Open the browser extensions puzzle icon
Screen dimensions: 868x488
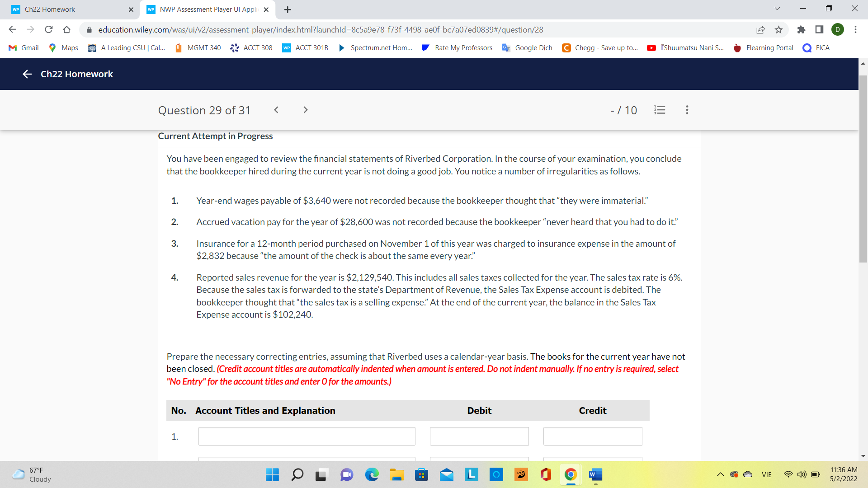pyautogui.click(x=802, y=29)
